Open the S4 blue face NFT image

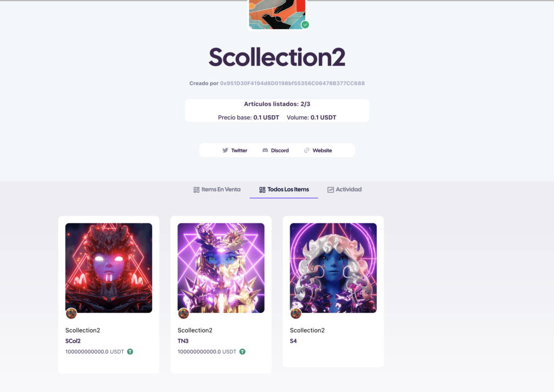pos(333,268)
